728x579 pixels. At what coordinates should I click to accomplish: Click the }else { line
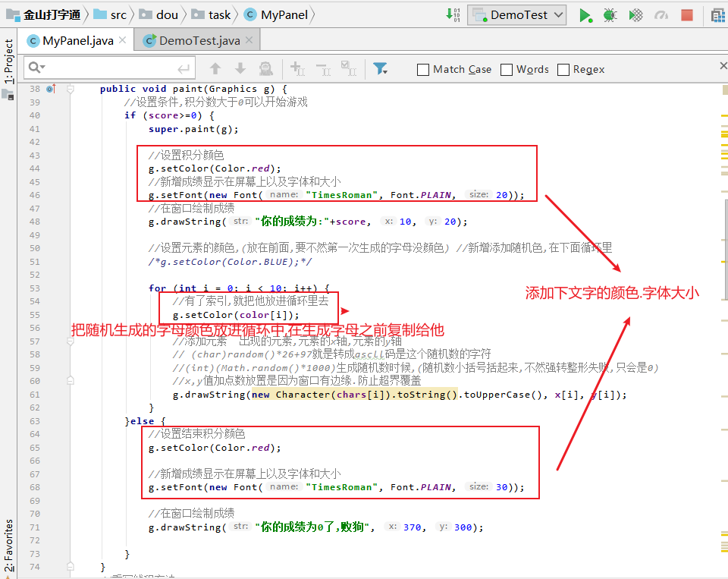point(145,421)
